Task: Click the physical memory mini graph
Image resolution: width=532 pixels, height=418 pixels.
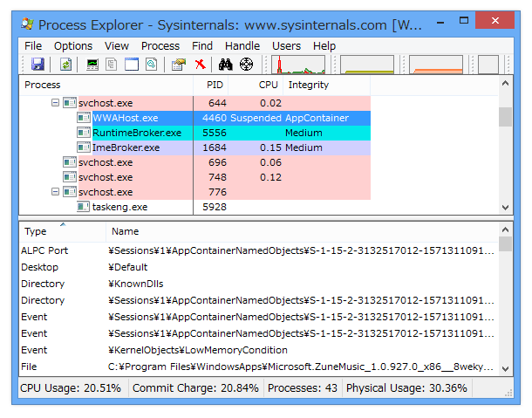Action: pyautogui.click(x=436, y=65)
